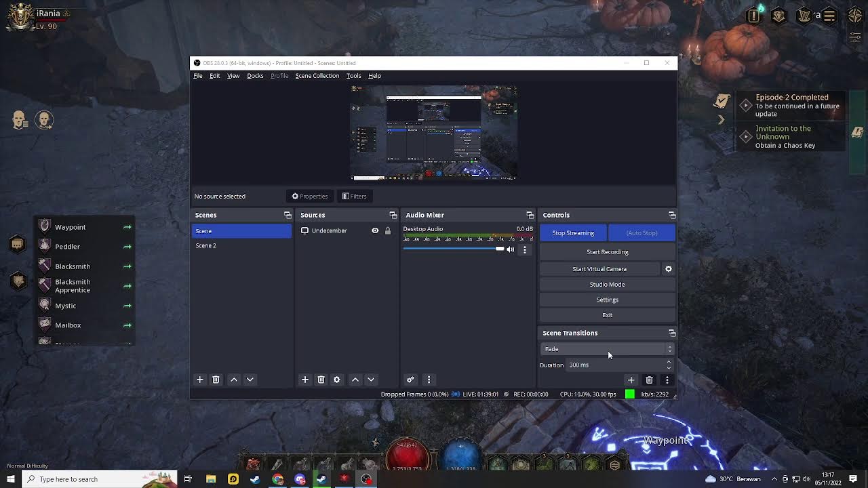Open File Explorer from the taskbar

211,479
